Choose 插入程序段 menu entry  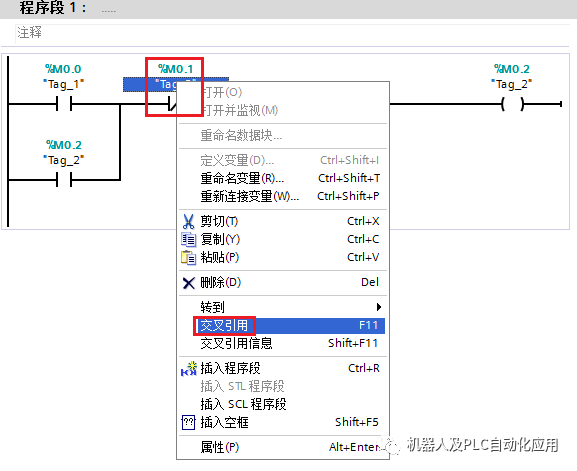[282, 368]
